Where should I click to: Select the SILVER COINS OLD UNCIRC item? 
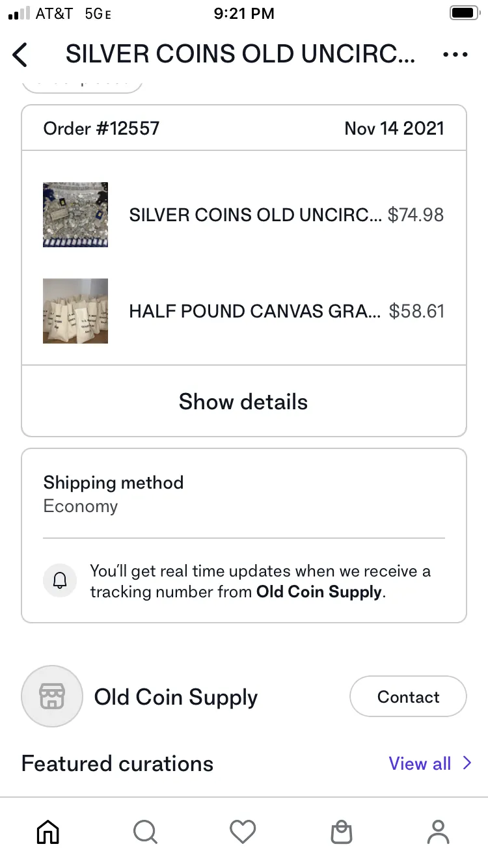click(x=255, y=215)
